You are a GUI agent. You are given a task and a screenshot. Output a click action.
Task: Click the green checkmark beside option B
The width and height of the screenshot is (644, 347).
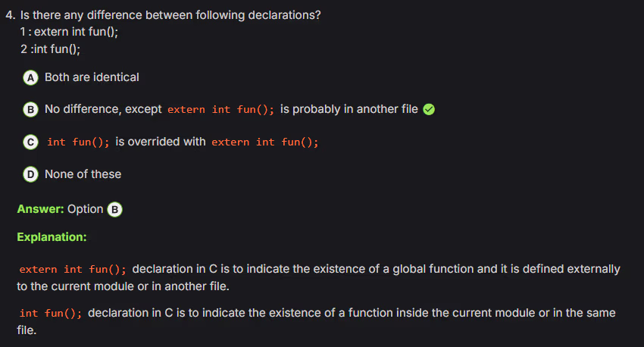[429, 110]
